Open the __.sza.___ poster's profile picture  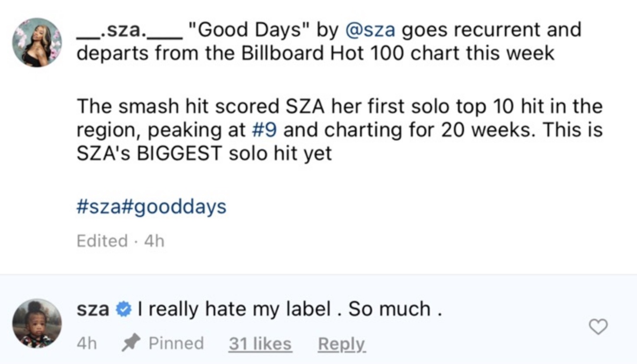coord(37,42)
